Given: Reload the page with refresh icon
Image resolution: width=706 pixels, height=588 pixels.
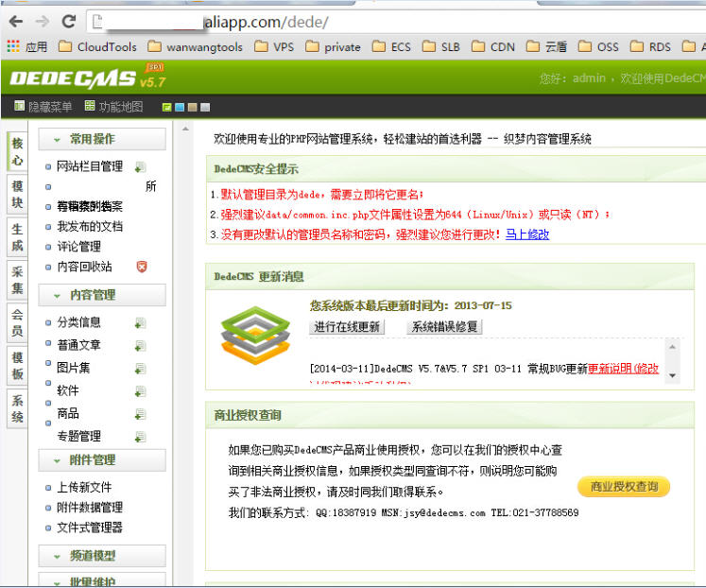Looking at the screenshot, I should coord(69,21).
